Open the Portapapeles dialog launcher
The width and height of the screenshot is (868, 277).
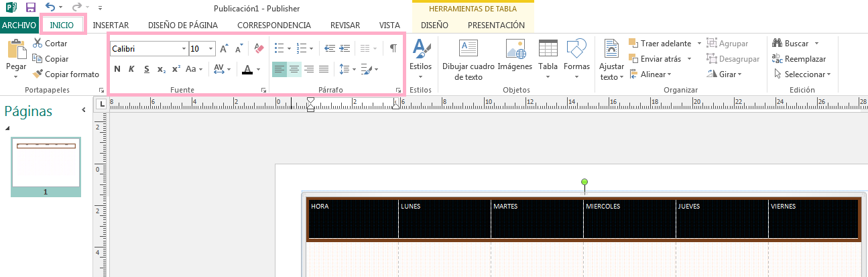click(x=101, y=90)
